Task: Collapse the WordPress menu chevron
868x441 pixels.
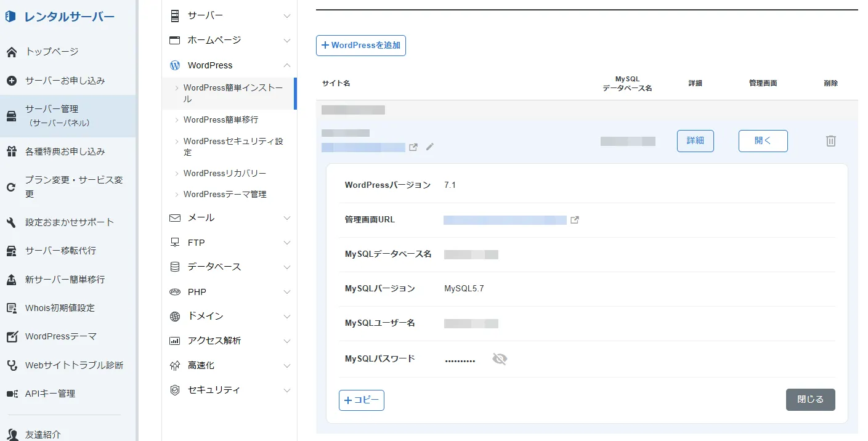Action: coord(287,65)
